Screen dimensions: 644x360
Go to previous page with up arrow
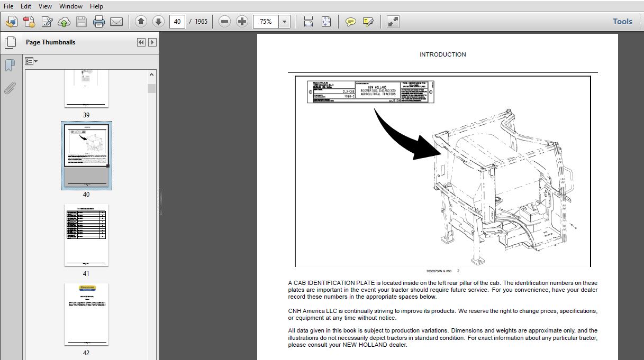coord(141,22)
